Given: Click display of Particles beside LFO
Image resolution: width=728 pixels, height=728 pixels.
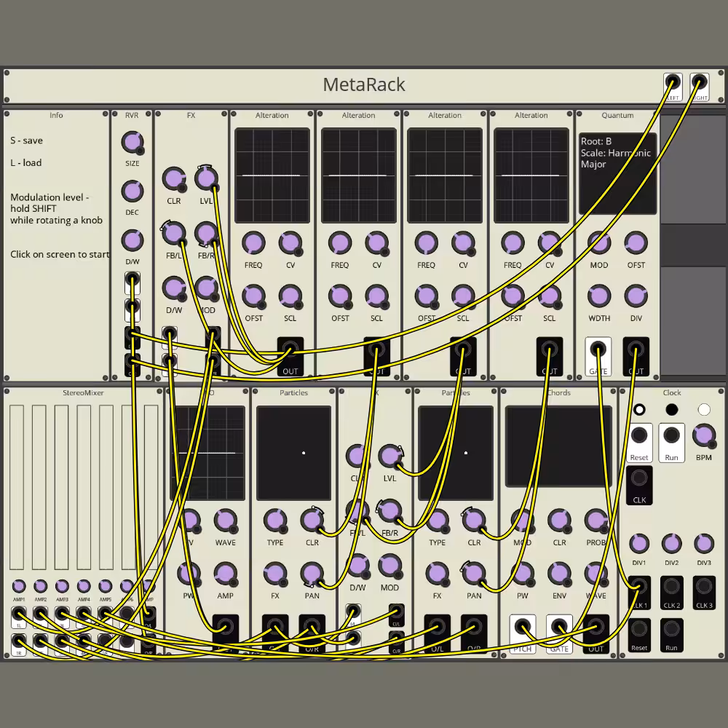Looking at the screenshot, I should pos(293,453).
